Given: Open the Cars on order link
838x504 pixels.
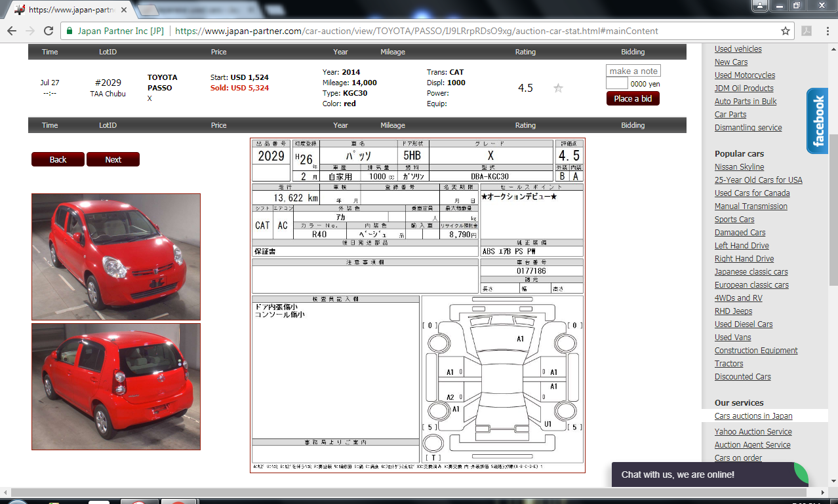Looking at the screenshot, I should [x=738, y=458].
